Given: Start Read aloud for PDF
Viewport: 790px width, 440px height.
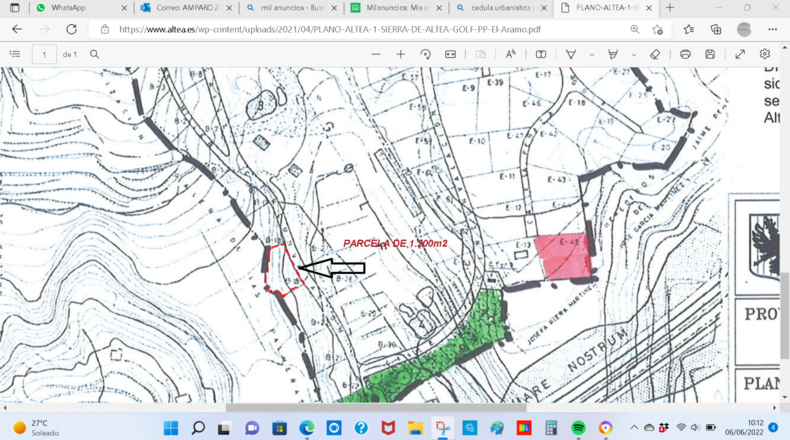Looking at the screenshot, I should click(510, 54).
